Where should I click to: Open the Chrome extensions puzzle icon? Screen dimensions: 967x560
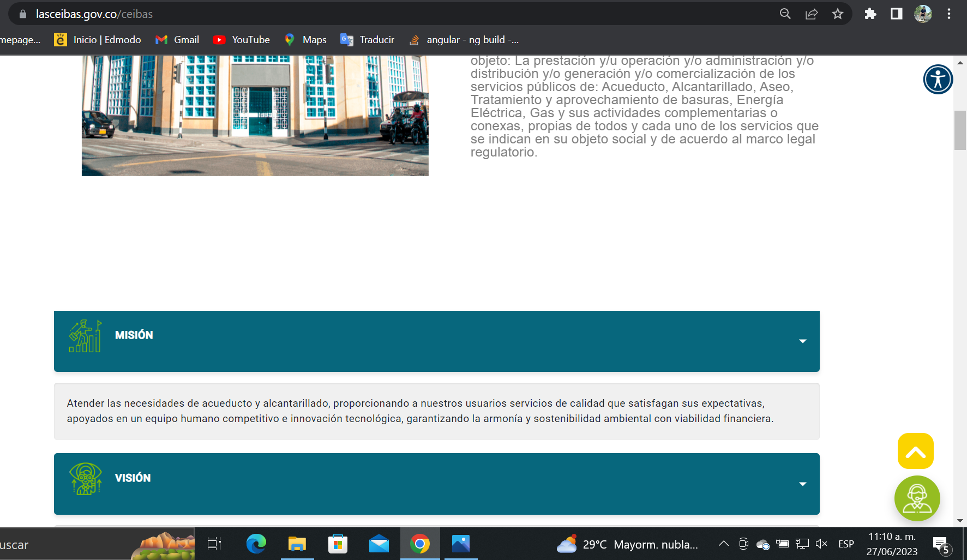click(870, 14)
